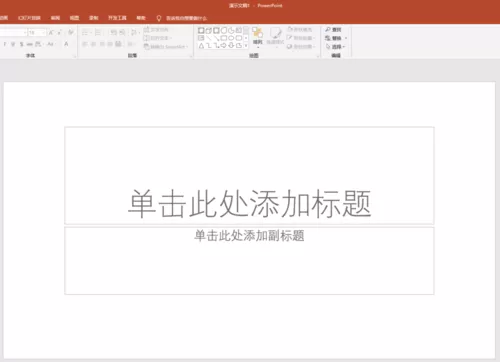Select the down block arrow shape
This screenshot has height=362, width=500.
pyautogui.click(x=231, y=46)
